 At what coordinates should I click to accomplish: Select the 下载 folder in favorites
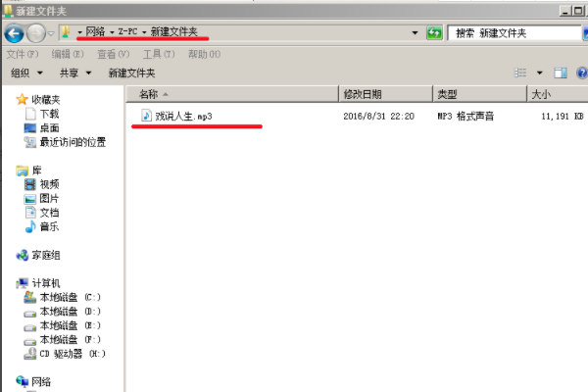(49, 114)
